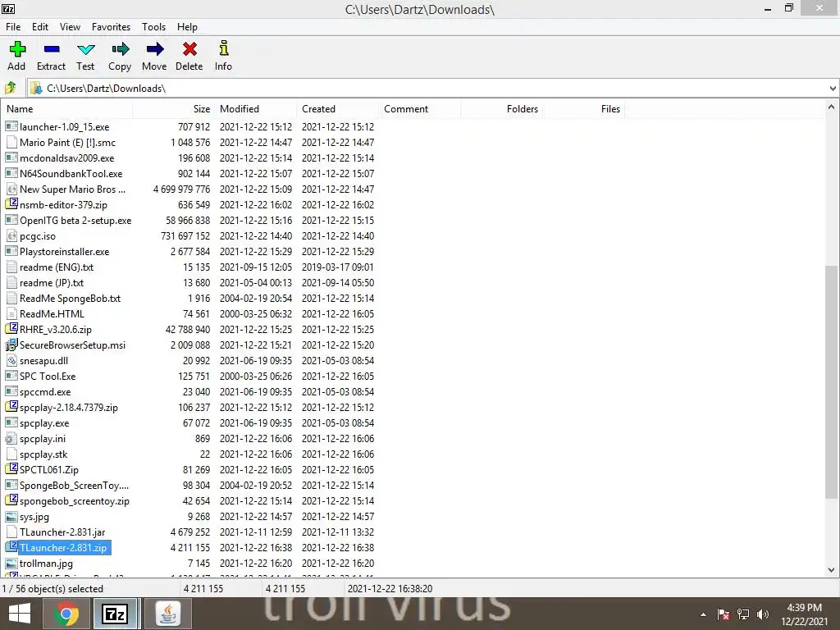Click the 7-Zip taskbar button
The image size is (840, 630).
[x=116, y=614]
